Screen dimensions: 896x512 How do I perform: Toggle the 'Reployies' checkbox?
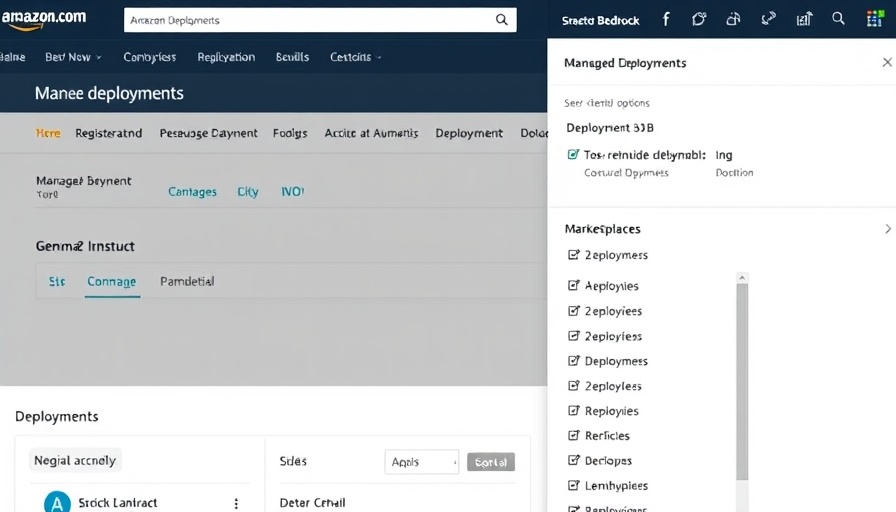[573, 410]
